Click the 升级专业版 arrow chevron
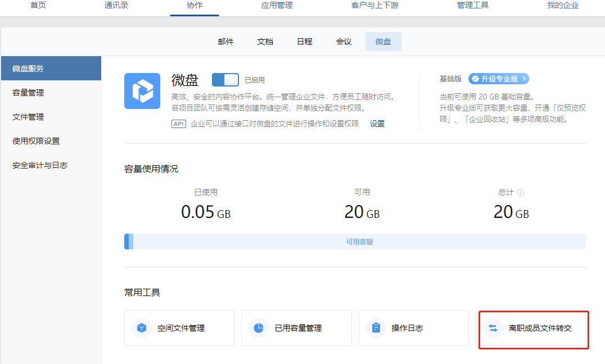This screenshot has height=364, width=605. [x=524, y=79]
